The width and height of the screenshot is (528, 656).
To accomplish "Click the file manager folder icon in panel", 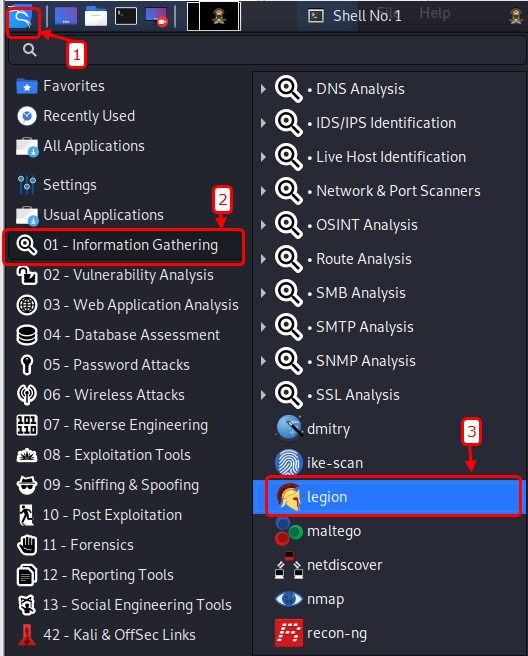I will [95, 17].
